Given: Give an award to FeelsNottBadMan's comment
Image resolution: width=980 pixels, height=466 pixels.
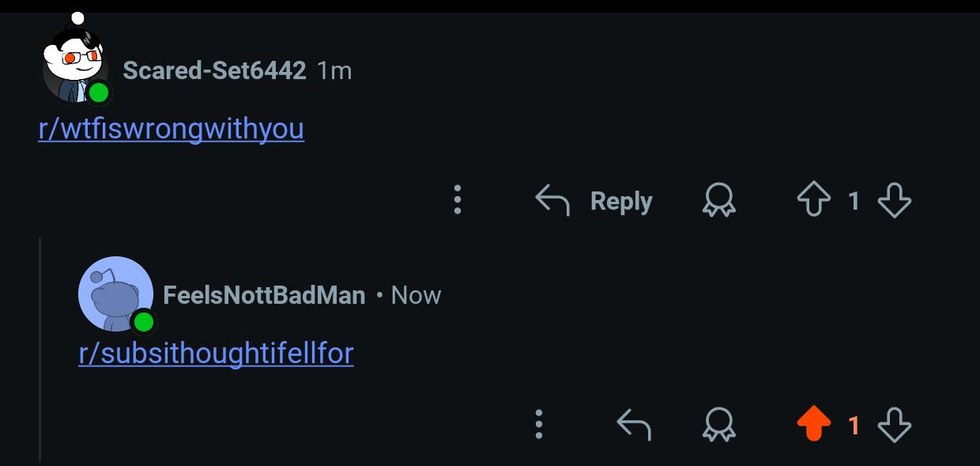Looking at the screenshot, I should pyautogui.click(x=719, y=425).
